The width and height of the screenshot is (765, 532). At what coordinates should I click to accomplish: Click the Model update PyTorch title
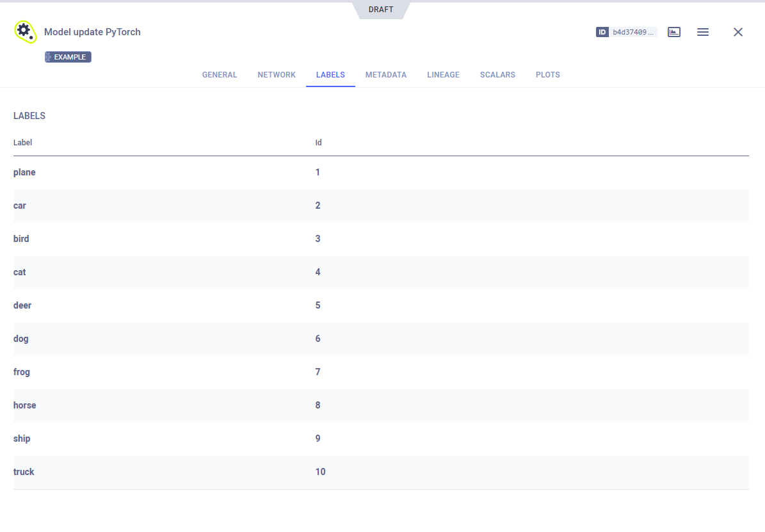tap(92, 32)
